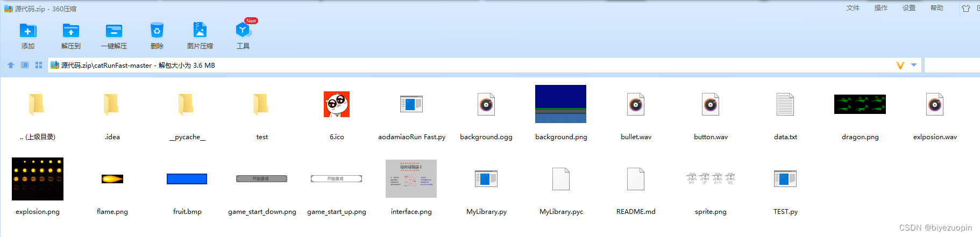Click the 解压到 (Extract to) toolbar icon

pyautogui.click(x=71, y=31)
